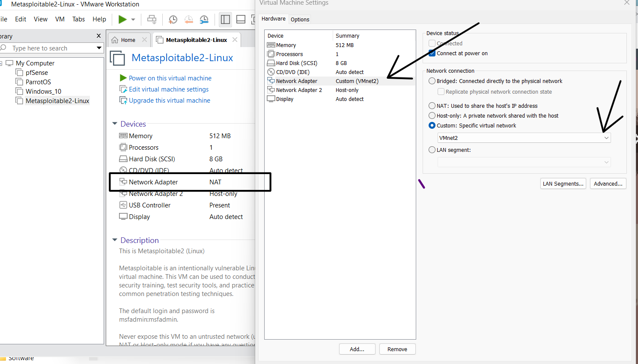Select the Metasploitable2-Linux tab

197,40
